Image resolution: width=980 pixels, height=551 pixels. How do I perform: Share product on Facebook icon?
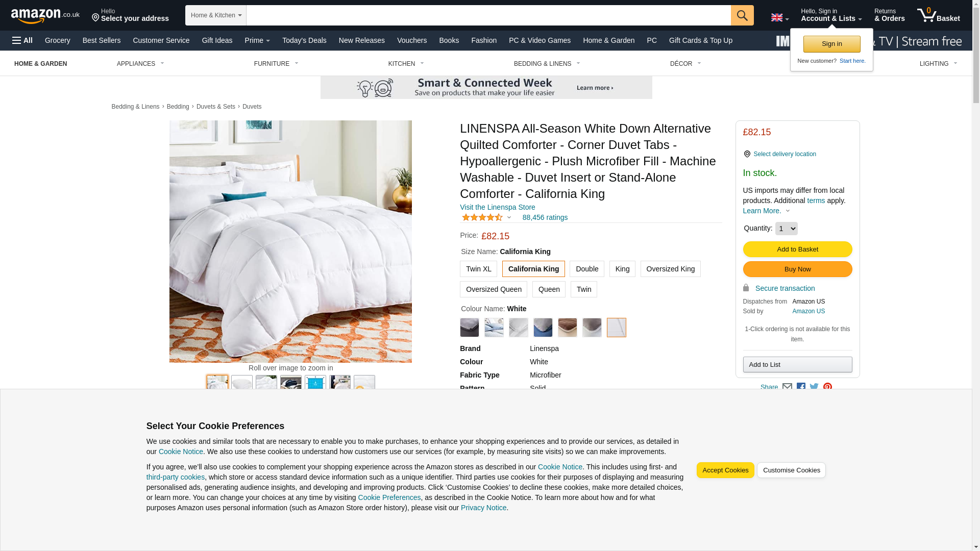coord(801,387)
